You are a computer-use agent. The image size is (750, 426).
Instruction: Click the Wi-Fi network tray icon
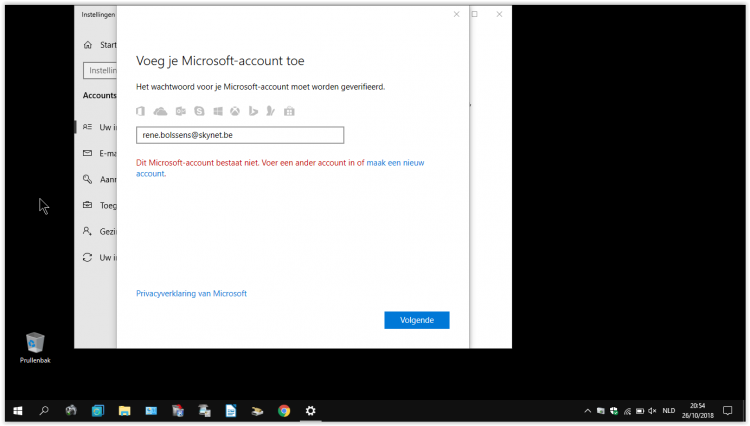coord(627,411)
